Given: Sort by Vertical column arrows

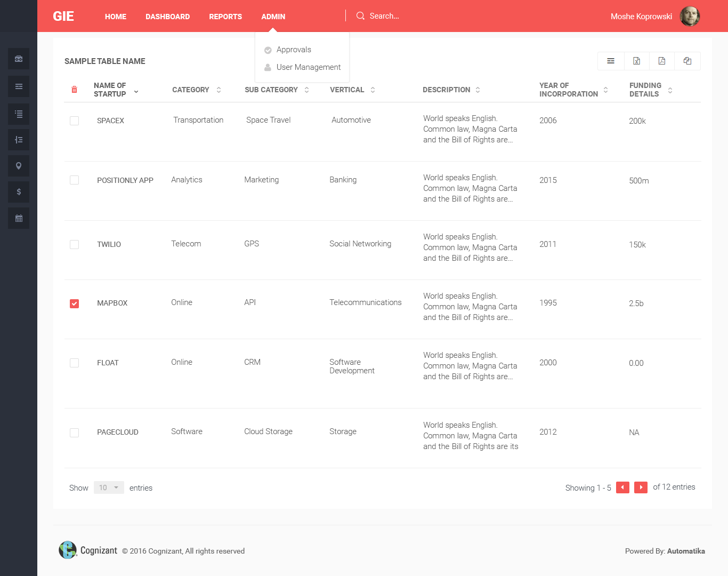Looking at the screenshot, I should click(373, 90).
